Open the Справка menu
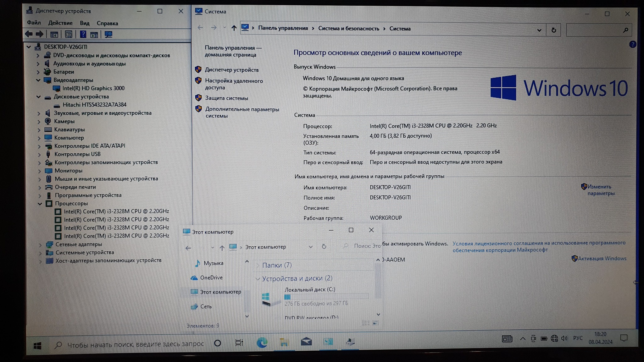The image size is (644, 362). pyautogui.click(x=107, y=23)
